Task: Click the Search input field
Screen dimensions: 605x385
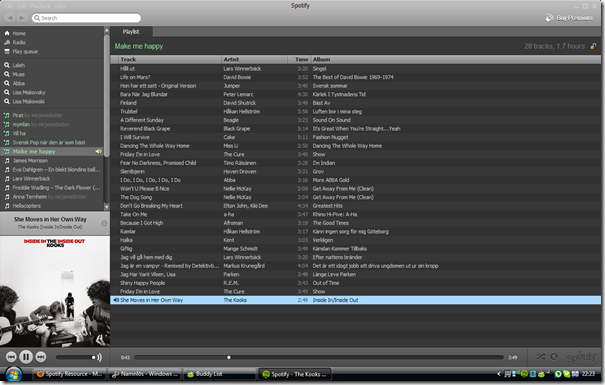Action: click(86, 18)
